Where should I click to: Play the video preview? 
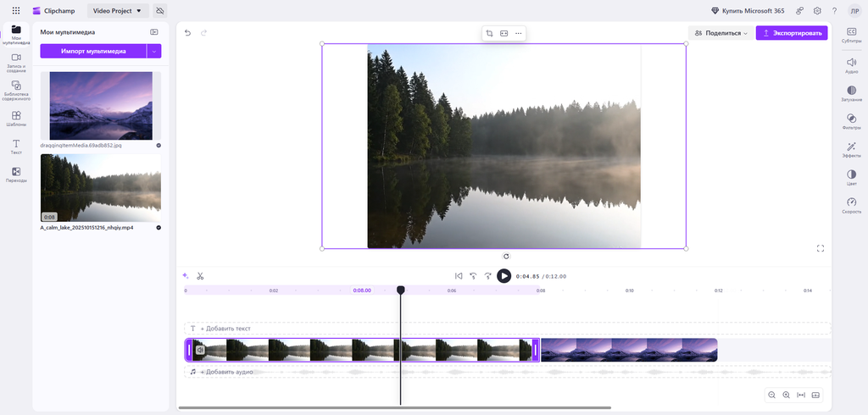504,275
